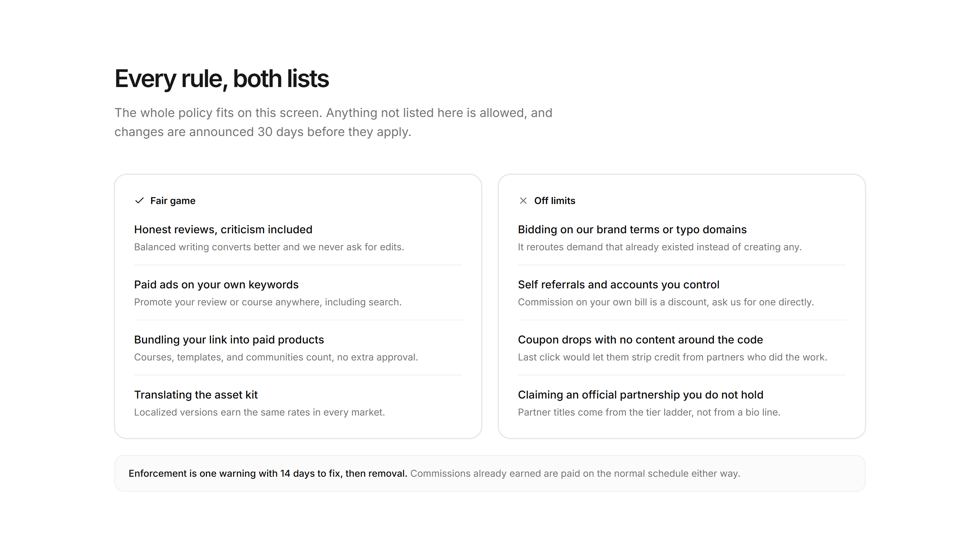Click the policy intro paragraph about 30 days
Image resolution: width=980 pixels, height=557 pixels.
coord(333,122)
